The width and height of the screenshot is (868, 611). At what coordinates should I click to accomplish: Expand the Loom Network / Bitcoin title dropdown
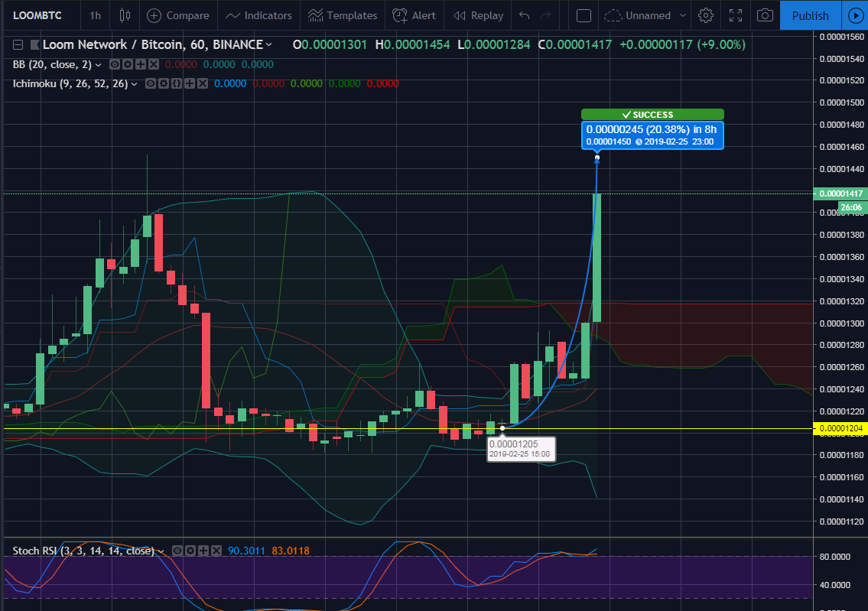tap(269, 45)
